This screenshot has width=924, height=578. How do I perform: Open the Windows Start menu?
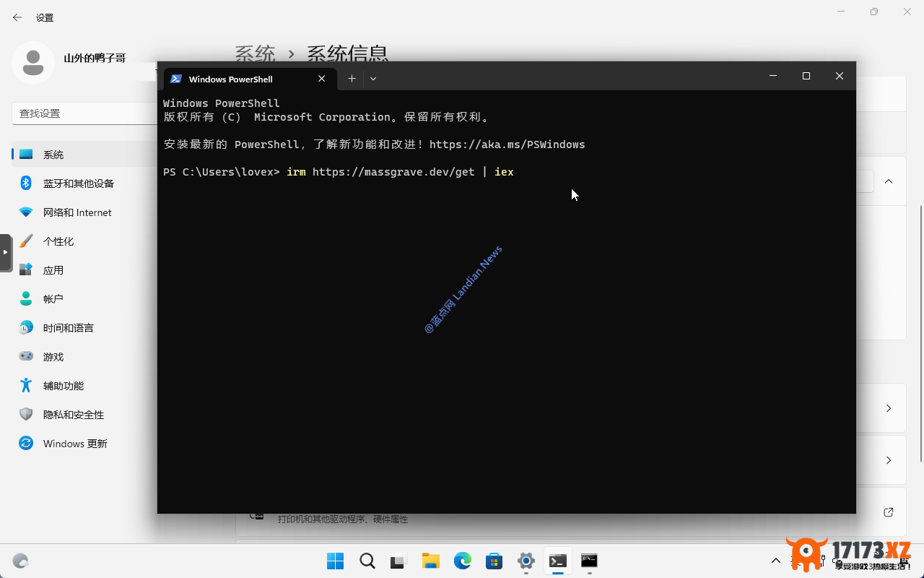click(335, 561)
